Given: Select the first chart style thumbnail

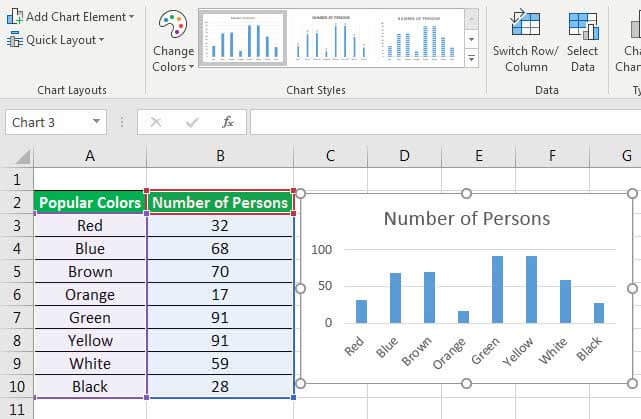Looking at the screenshot, I should point(243,38).
